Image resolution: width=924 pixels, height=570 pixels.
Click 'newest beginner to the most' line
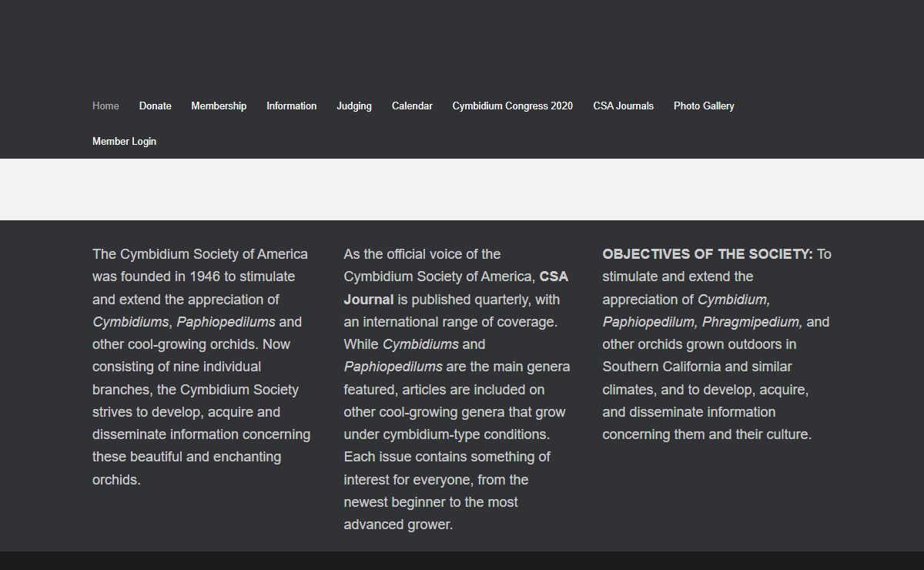pyautogui.click(x=430, y=502)
